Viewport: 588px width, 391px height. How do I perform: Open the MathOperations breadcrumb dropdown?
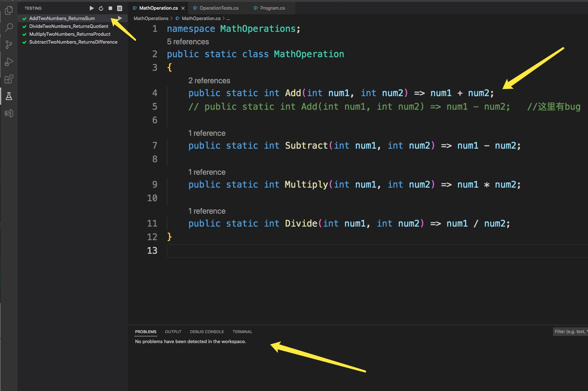click(x=151, y=18)
